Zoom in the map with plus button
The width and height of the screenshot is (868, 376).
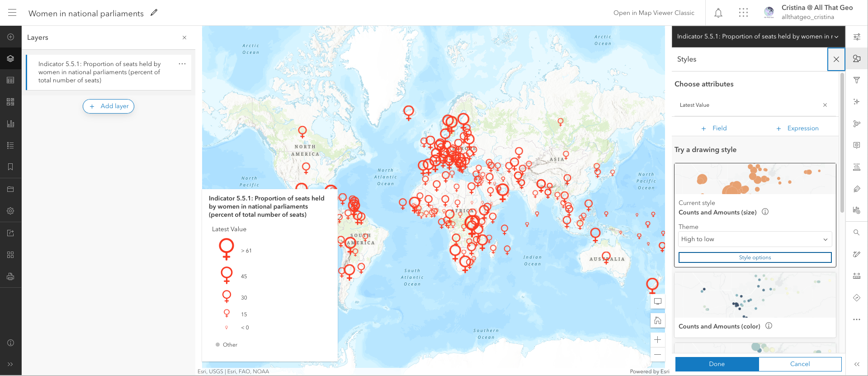[x=658, y=340]
